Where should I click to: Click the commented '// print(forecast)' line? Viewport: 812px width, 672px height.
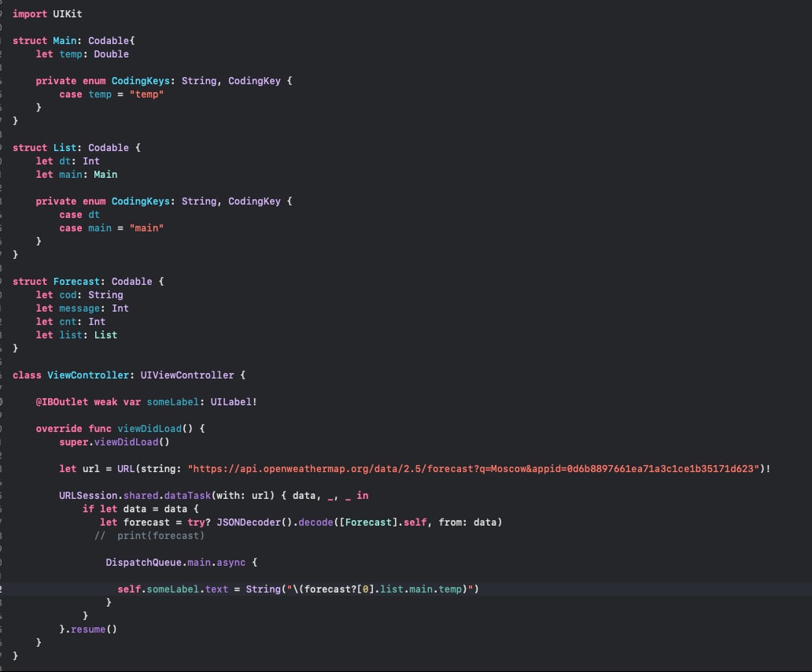[149, 536]
